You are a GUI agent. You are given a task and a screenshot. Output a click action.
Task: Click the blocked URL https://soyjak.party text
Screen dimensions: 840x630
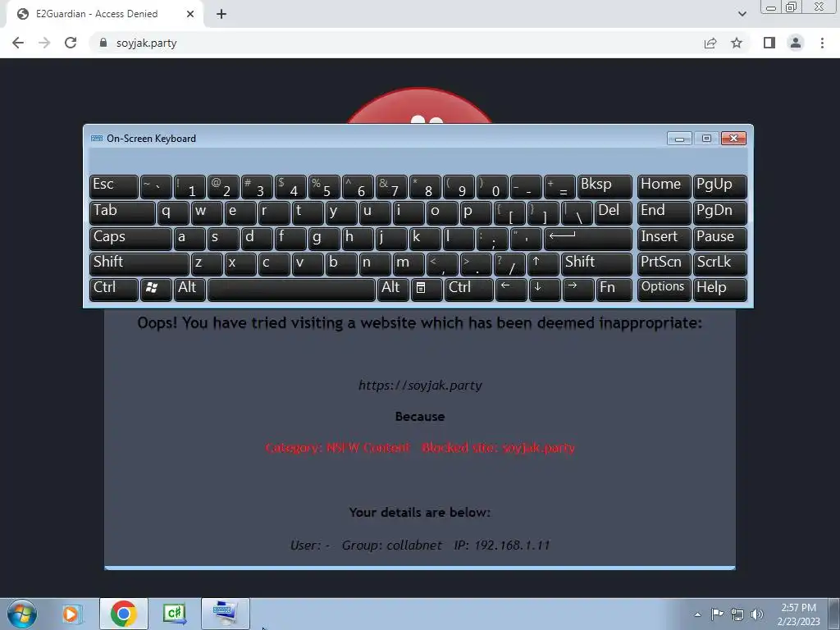click(420, 386)
